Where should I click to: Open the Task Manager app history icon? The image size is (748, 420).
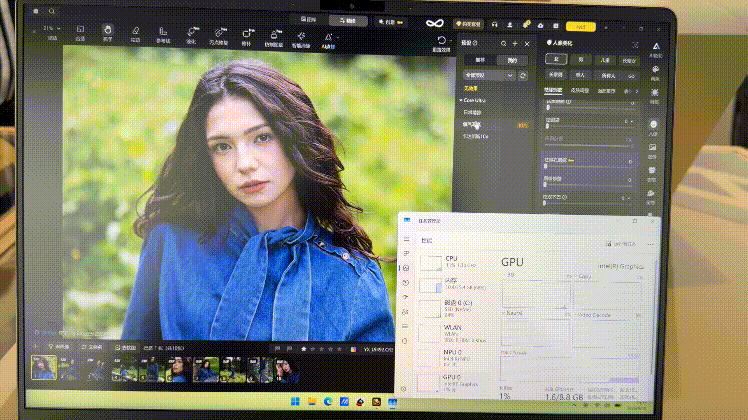click(406, 283)
